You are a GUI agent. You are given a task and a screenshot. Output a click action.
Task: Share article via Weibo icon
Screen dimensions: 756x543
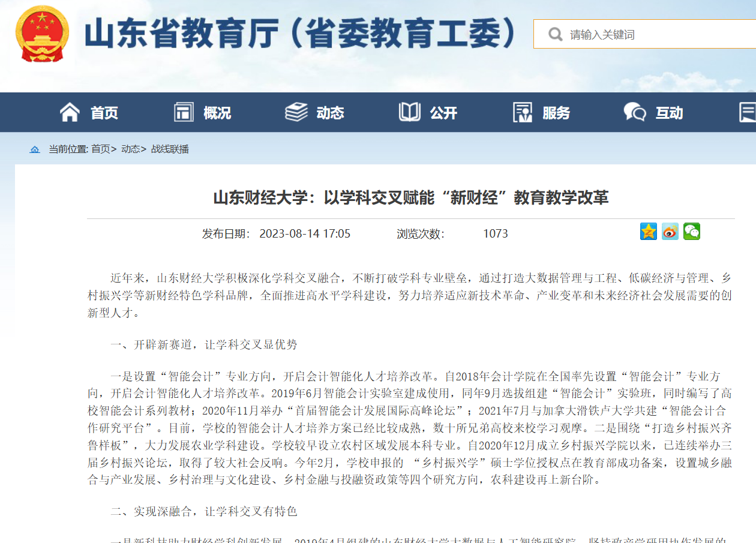point(670,231)
